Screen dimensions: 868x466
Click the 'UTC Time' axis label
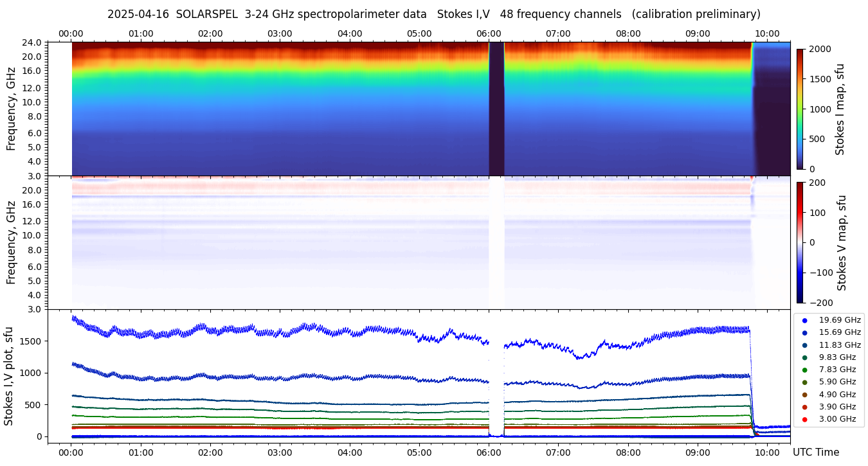[x=815, y=453]
